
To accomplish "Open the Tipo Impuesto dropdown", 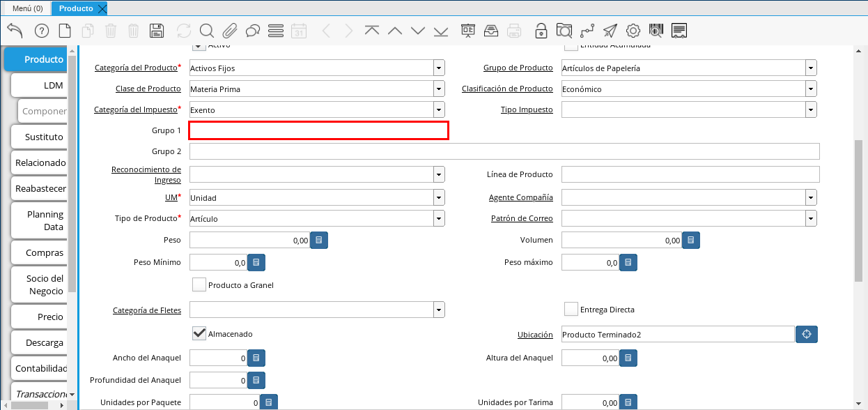I will [x=811, y=109].
